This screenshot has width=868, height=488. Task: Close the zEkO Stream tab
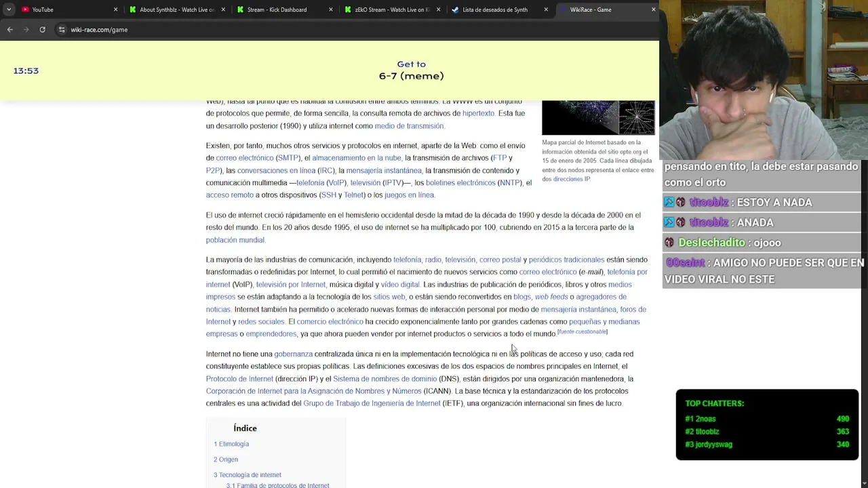439,9
